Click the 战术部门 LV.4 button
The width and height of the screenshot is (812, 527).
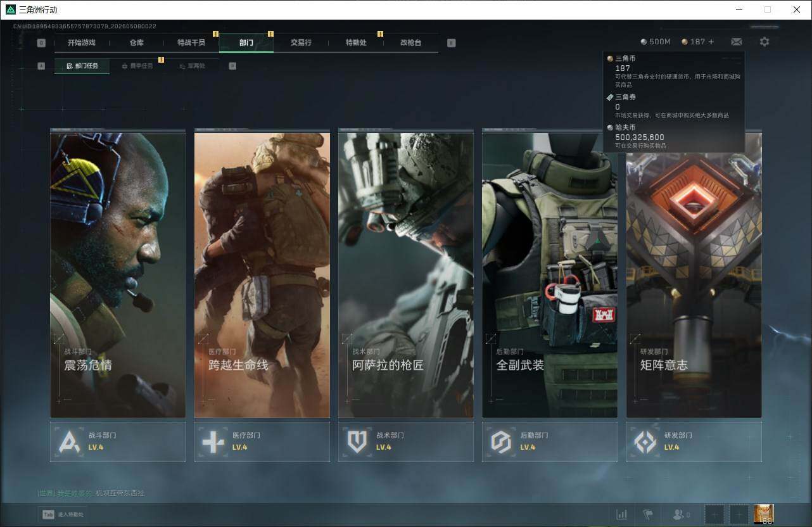(x=406, y=441)
